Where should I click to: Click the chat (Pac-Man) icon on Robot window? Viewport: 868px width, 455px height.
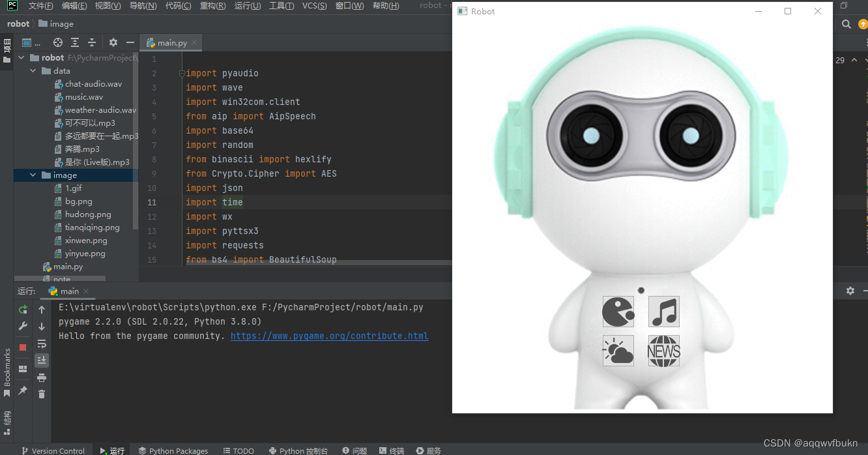click(x=618, y=312)
